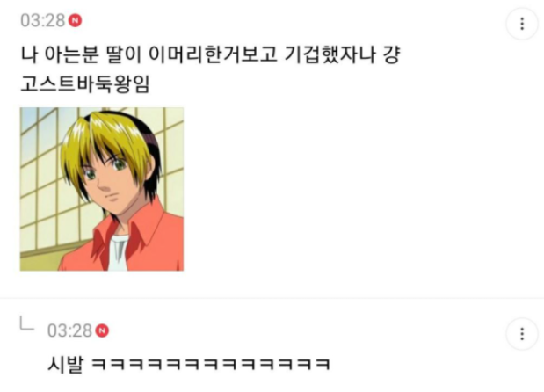The width and height of the screenshot is (544, 392).
Task: Click the divider line between the two comments
Action: 272,298
